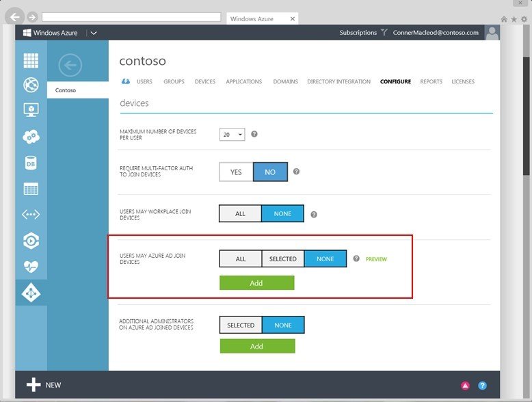Switch to the USERS tab

pos(144,81)
